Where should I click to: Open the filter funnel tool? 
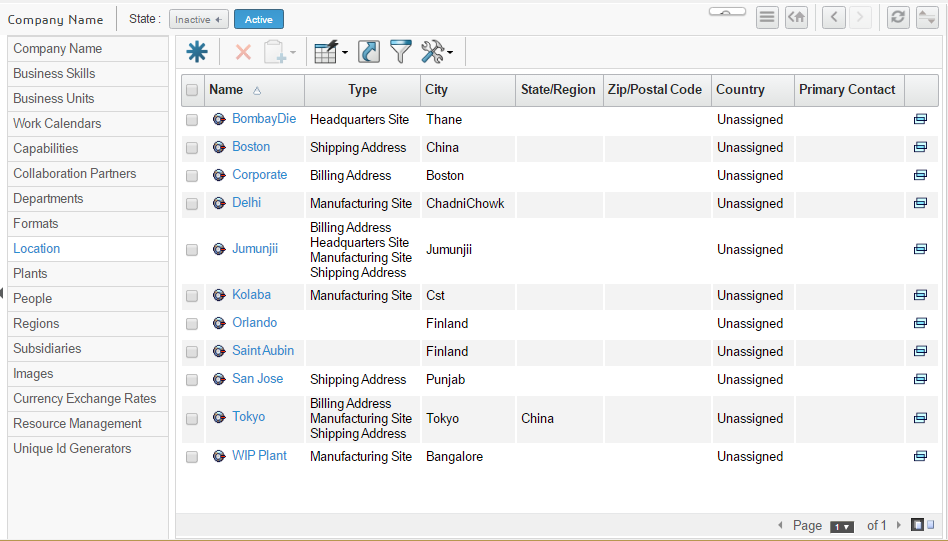[x=401, y=52]
